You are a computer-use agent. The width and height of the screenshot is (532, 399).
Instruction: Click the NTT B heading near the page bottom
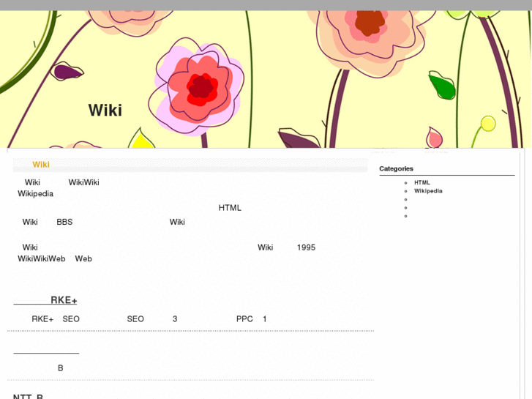point(28,396)
